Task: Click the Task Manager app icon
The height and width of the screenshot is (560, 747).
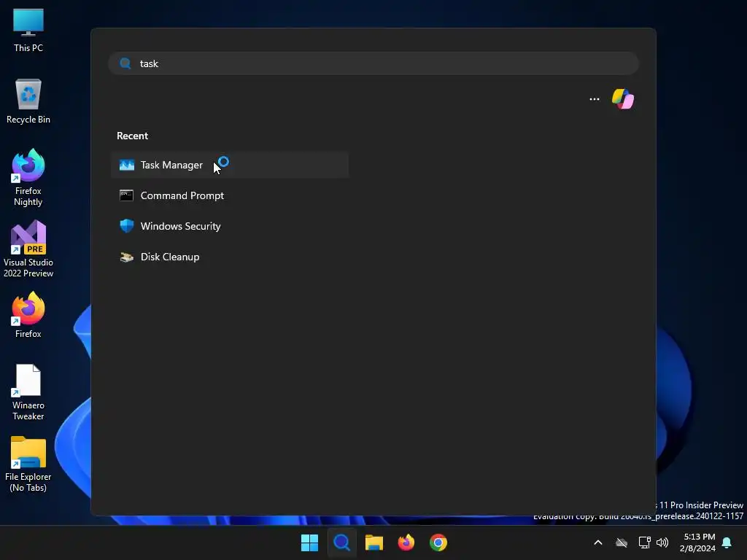Action: (x=127, y=166)
